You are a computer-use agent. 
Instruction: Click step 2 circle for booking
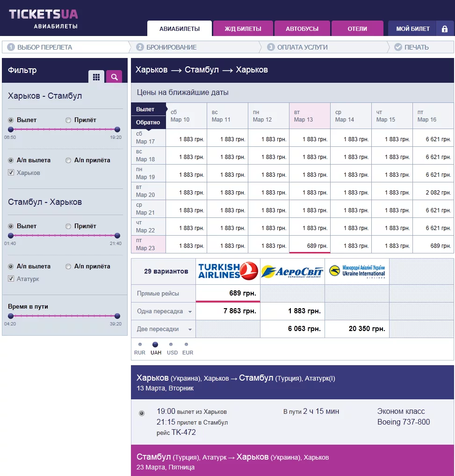point(140,47)
